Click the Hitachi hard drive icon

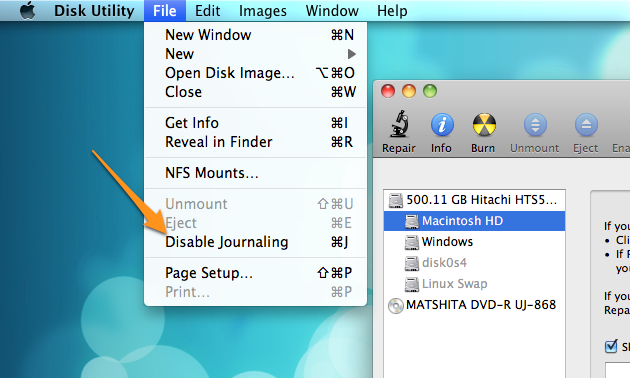(x=396, y=200)
